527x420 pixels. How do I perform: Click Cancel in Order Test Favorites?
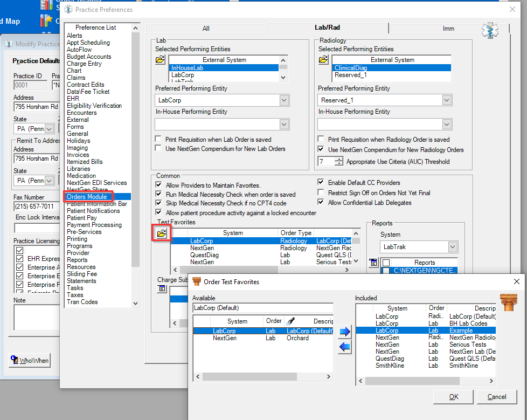(496, 397)
